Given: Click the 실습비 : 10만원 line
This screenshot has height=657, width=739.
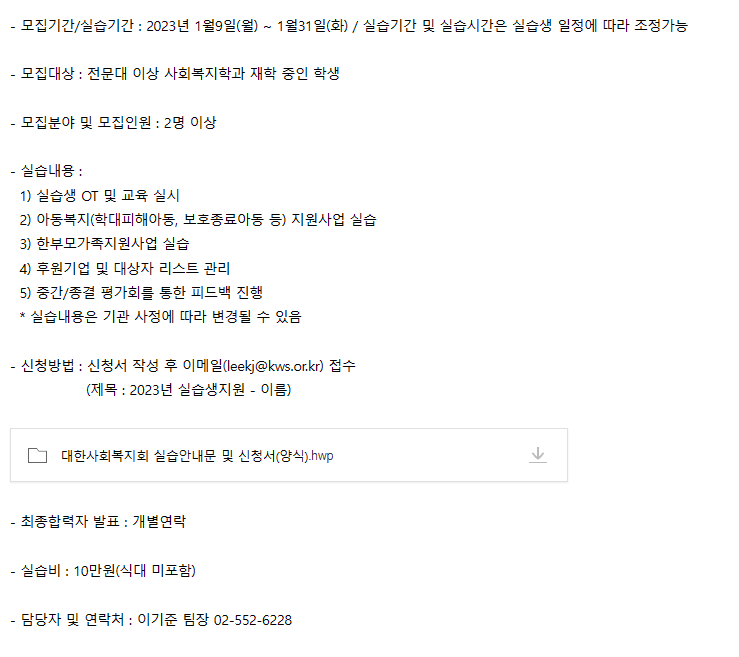Looking at the screenshot, I should tap(103, 571).
